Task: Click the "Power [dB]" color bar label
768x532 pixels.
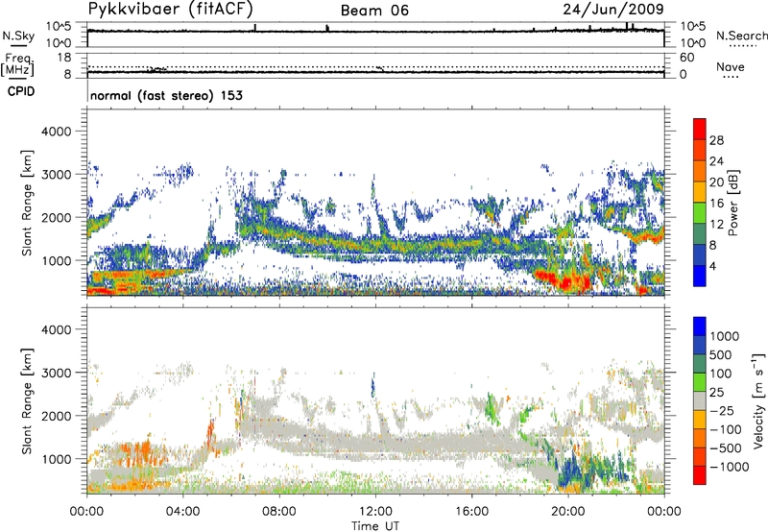Action: 732,203
